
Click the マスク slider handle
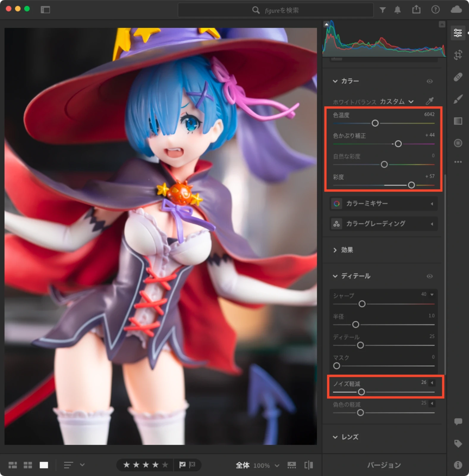336,366
